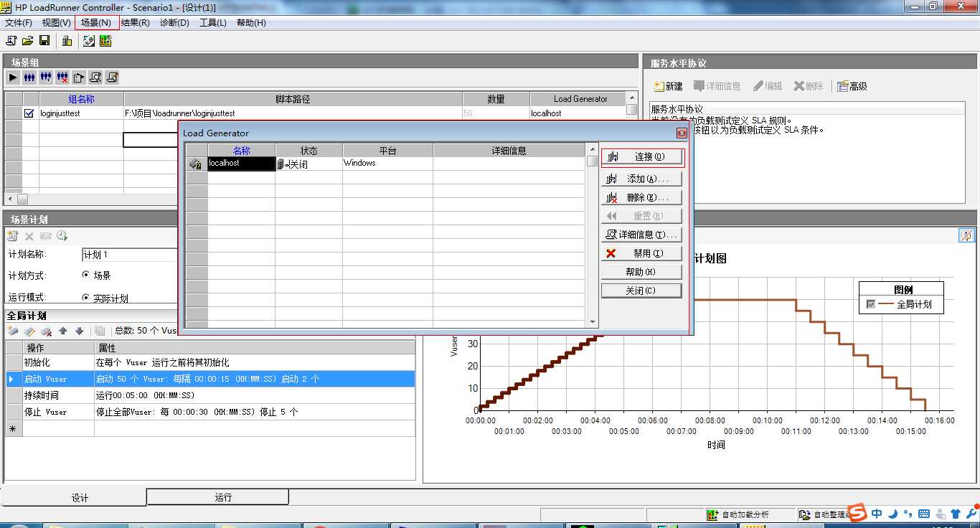Screen dimensions: 980x528
Task: Click the Sogou skin shirt icon
Action: (x=956, y=514)
